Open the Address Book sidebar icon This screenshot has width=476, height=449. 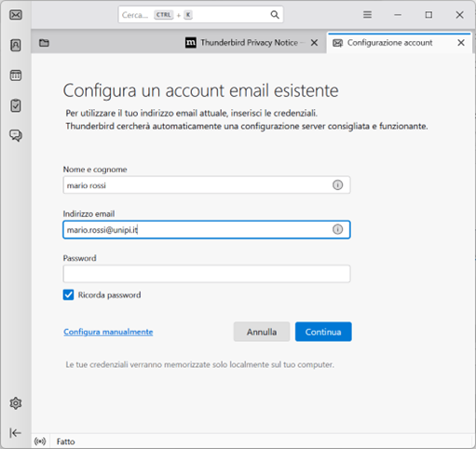pos(16,45)
